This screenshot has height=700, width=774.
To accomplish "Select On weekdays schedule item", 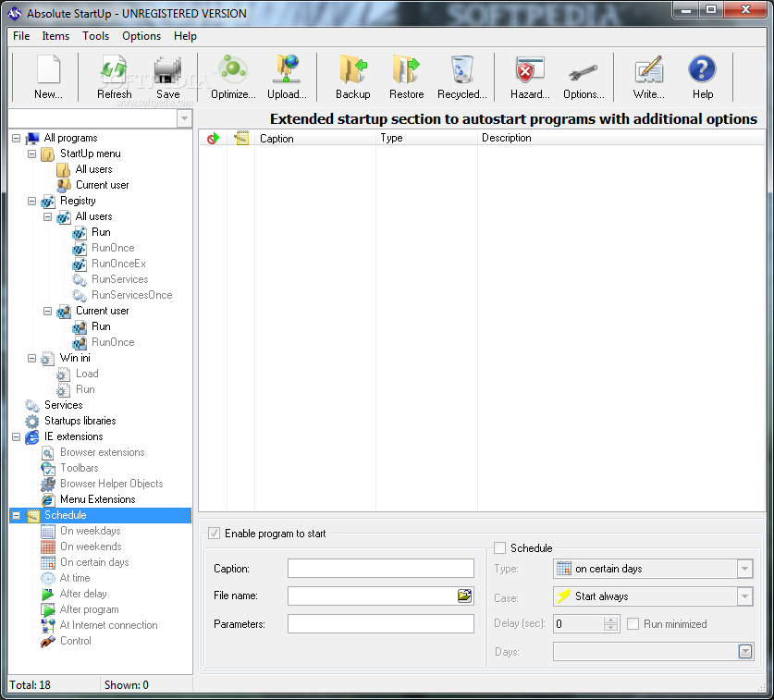I will [x=91, y=531].
